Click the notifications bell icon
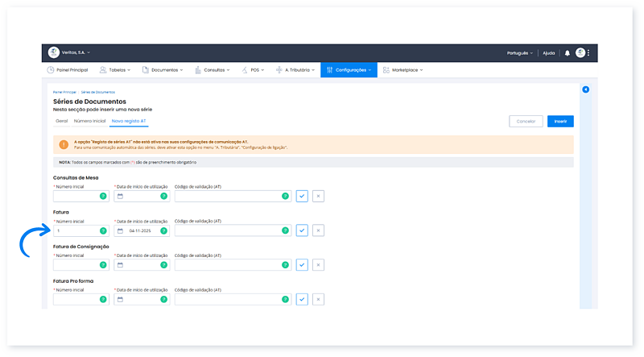This screenshot has height=357, width=644. click(x=567, y=53)
